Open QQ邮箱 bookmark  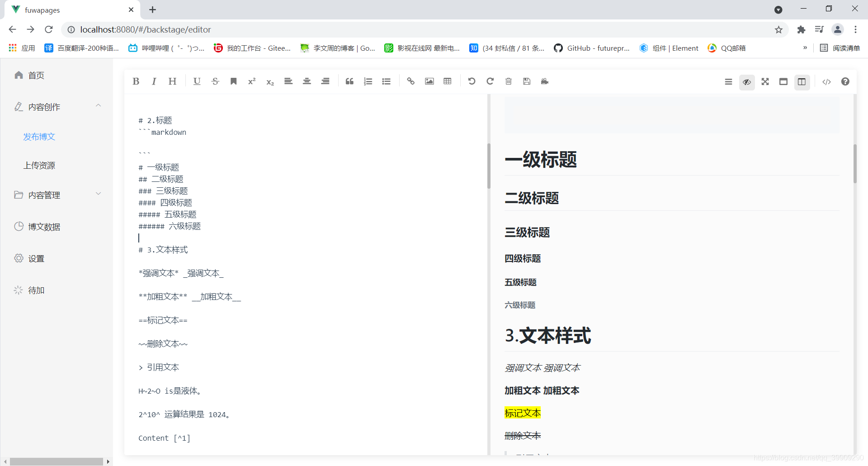click(726, 48)
